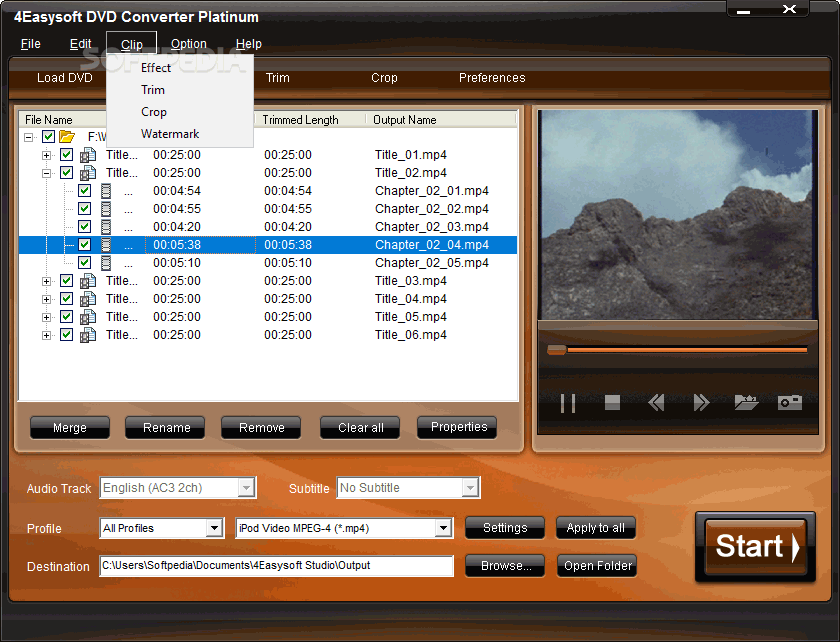Expand the Title_01.mp4 tree node

point(47,155)
